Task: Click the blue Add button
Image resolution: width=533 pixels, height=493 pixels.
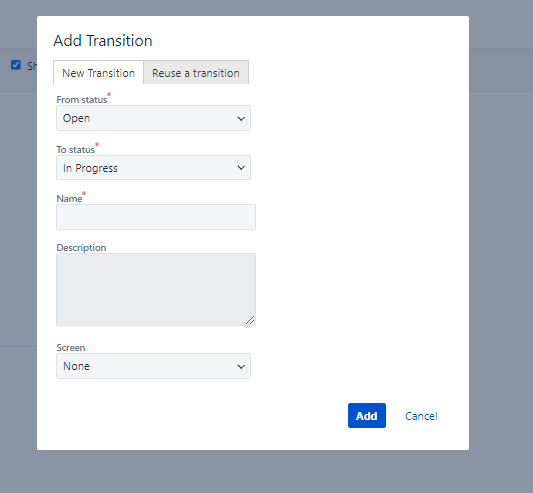Action: (x=367, y=415)
